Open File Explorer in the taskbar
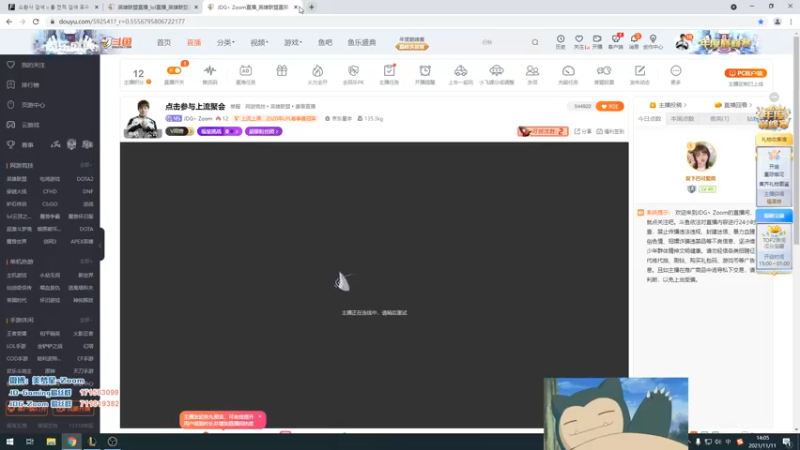800x450 pixels. (x=51, y=441)
